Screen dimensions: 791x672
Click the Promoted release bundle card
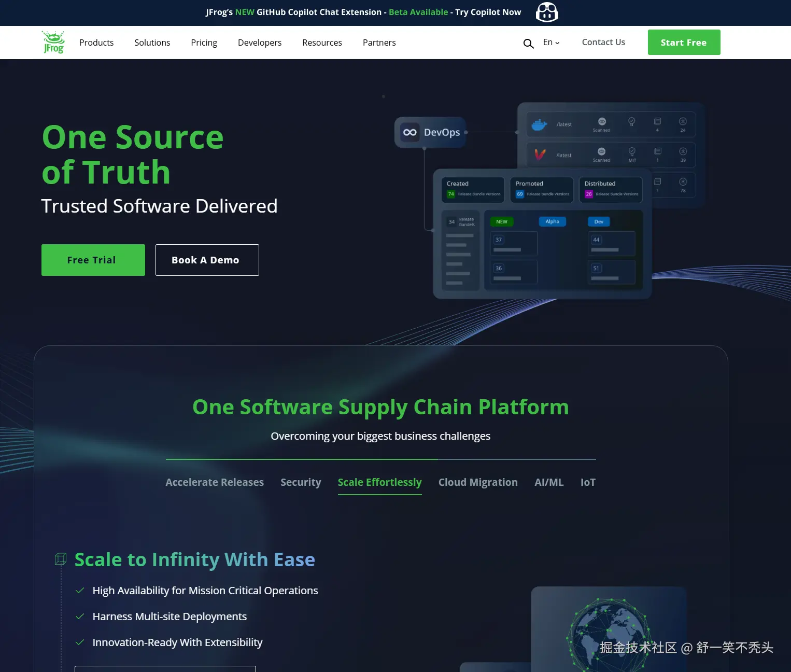click(542, 189)
